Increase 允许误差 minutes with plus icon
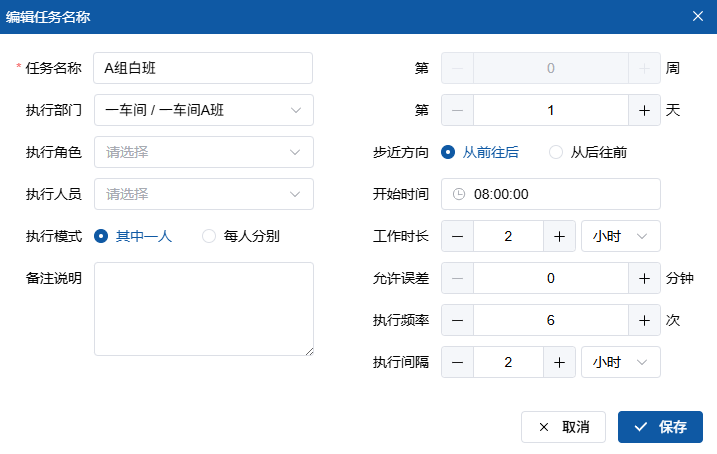This screenshot has height=454, width=717. click(644, 278)
